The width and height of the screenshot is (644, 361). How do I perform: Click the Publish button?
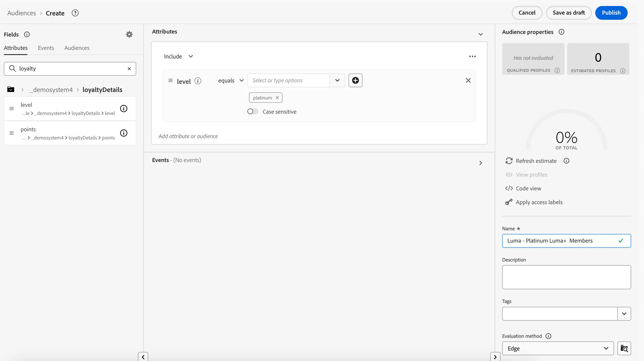pos(611,13)
